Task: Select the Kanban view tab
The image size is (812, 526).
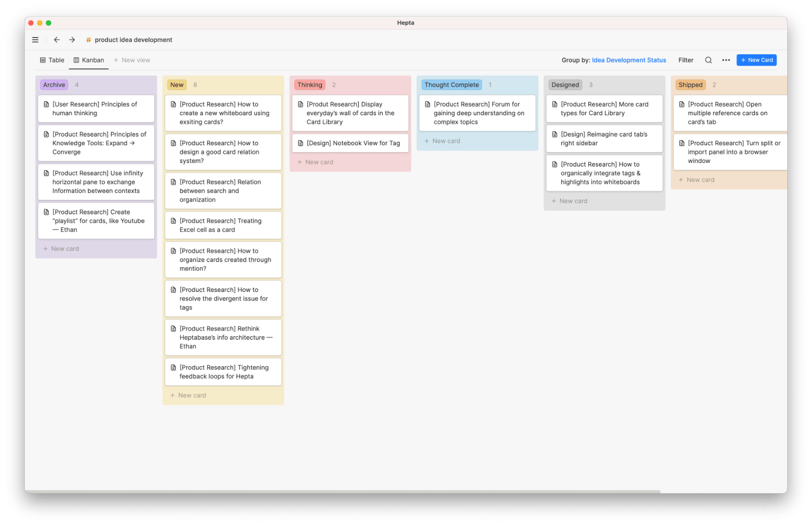Action: pos(89,60)
